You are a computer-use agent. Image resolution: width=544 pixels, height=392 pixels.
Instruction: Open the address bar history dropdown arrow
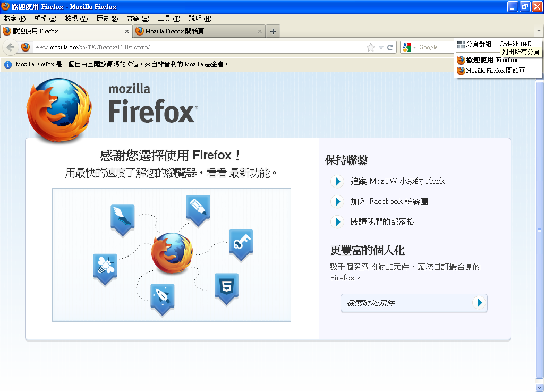click(x=381, y=47)
